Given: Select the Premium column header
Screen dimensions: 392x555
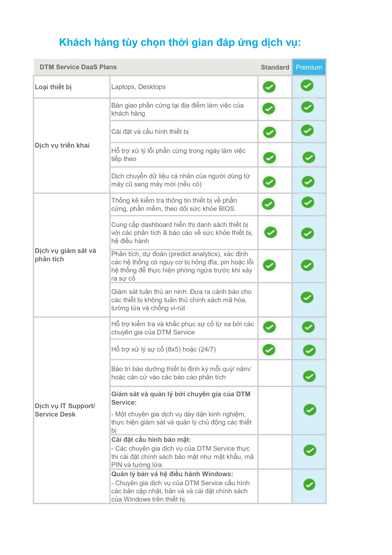Looking at the screenshot, I should (x=309, y=67).
